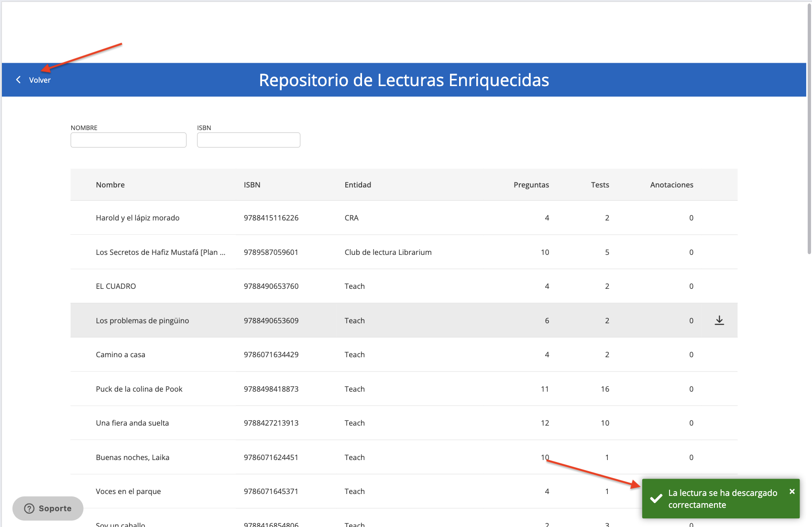Click the page's vertical scrollbar
This screenshot has height=527, width=812.
(x=809, y=129)
